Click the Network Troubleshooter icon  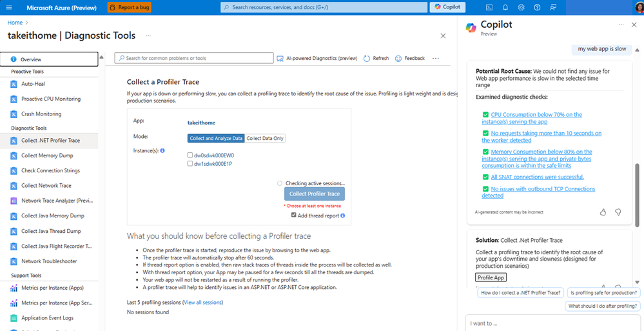[x=14, y=261]
